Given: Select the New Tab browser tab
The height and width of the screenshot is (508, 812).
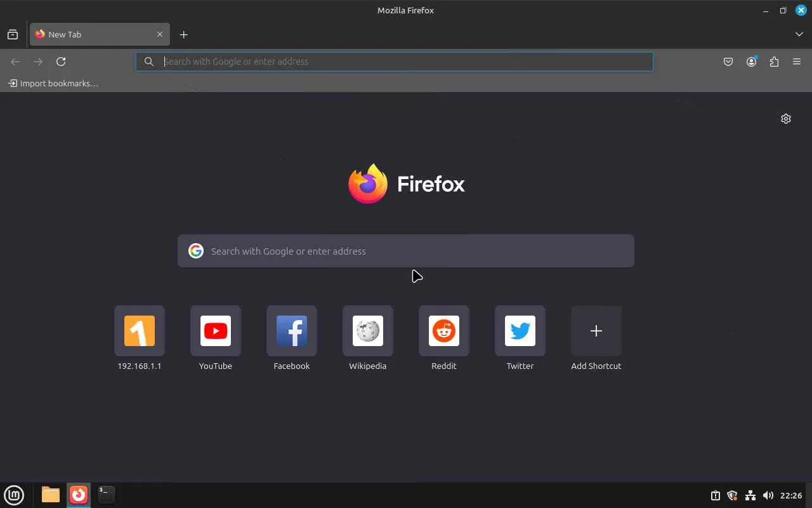Looking at the screenshot, I should click(x=100, y=34).
